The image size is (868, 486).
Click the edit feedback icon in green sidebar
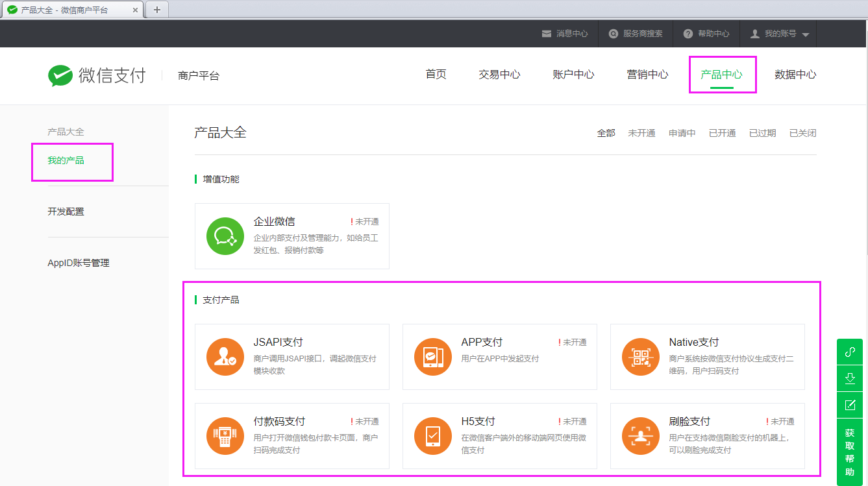(850, 405)
